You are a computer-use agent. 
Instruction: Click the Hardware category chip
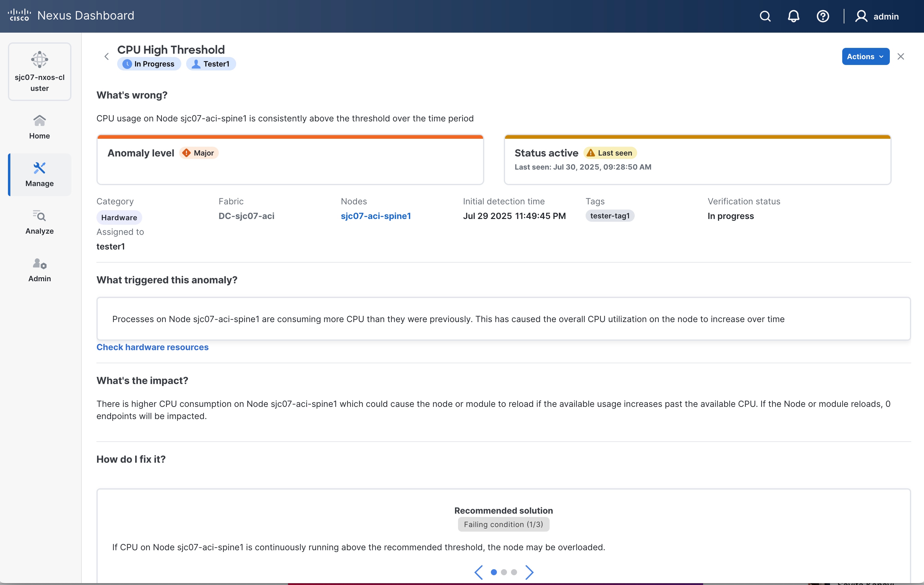[x=119, y=217]
